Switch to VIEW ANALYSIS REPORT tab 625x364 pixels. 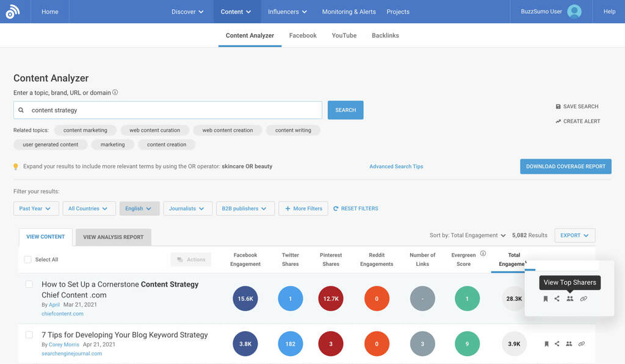[x=113, y=237]
